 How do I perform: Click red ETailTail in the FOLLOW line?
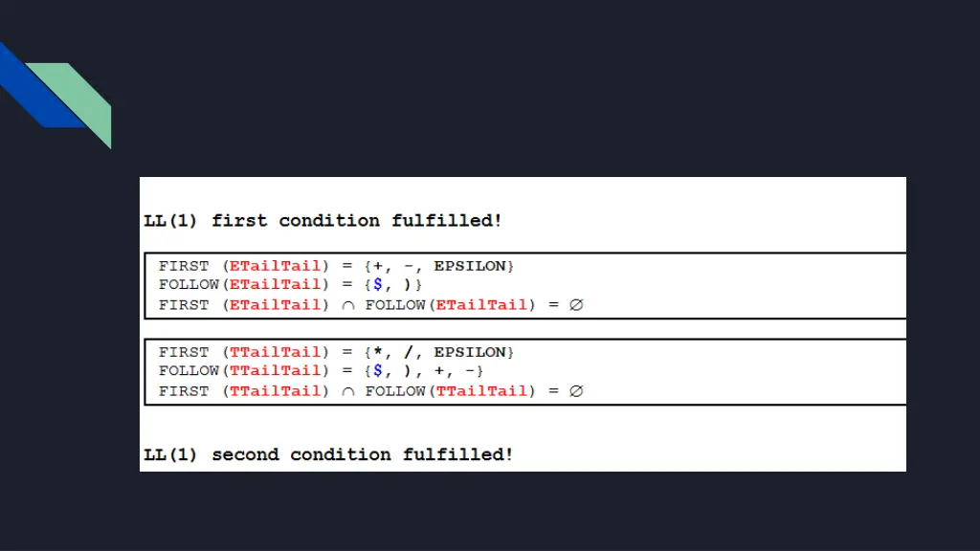[x=275, y=285]
